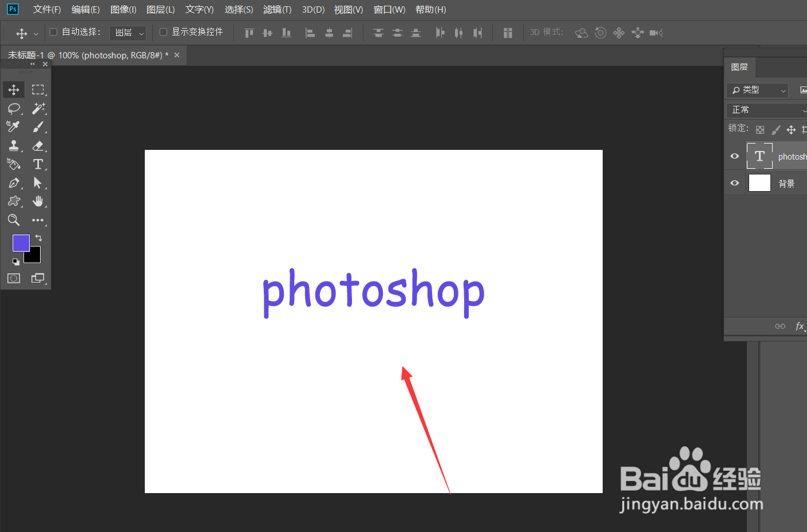Select the Paint Bucket tool
807x532 pixels.
pos(14,164)
